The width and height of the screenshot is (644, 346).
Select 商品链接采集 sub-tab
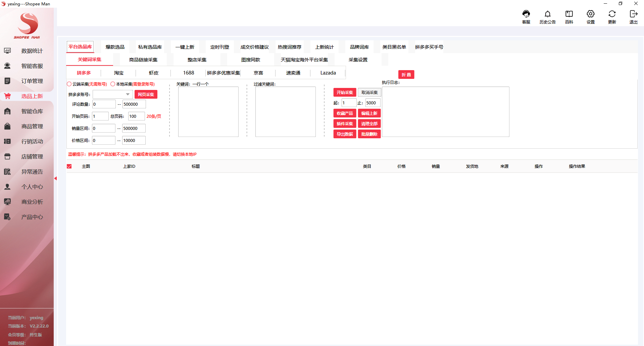coord(143,60)
